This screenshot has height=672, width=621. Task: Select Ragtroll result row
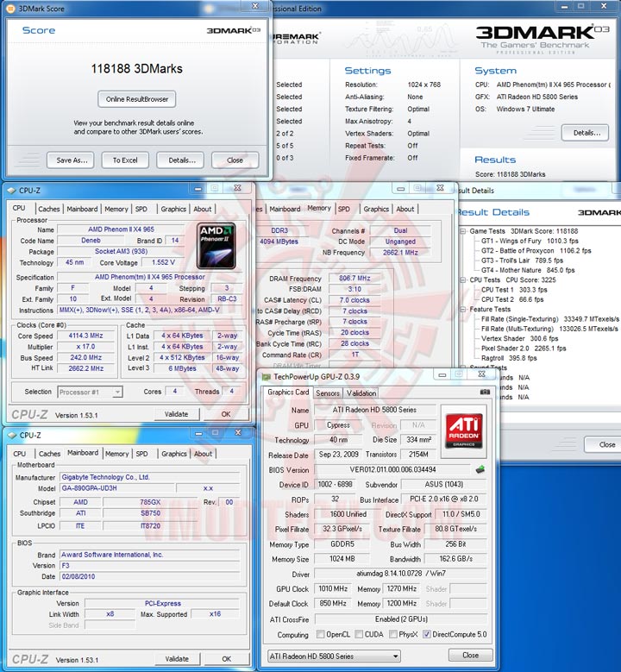pos(509,358)
